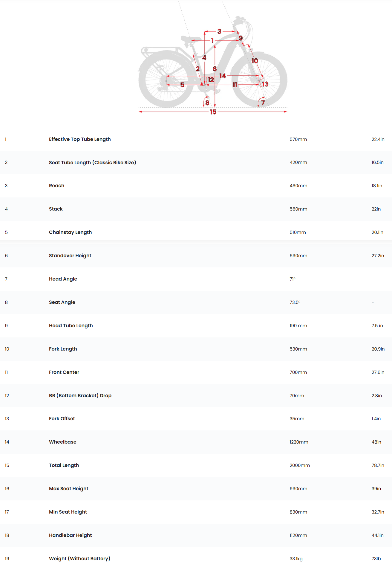Select the Seat Tube Length (Classic Bike Size) label
Viewport: 392px width, 568px height.
pyautogui.click(x=92, y=162)
